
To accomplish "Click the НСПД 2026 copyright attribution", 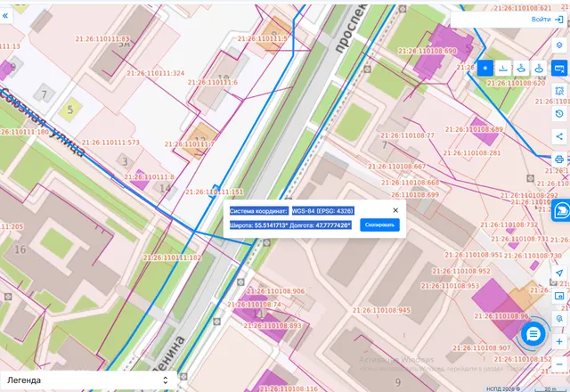I will [x=503, y=388].
